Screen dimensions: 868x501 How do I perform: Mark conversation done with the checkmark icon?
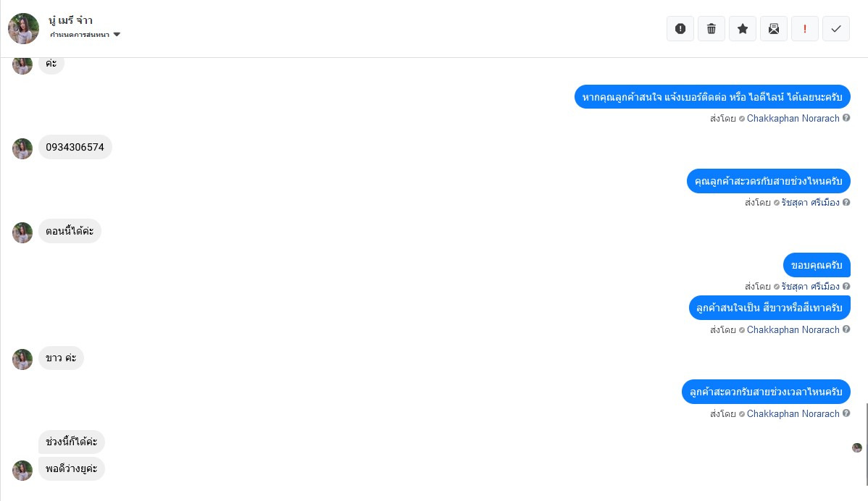point(836,29)
